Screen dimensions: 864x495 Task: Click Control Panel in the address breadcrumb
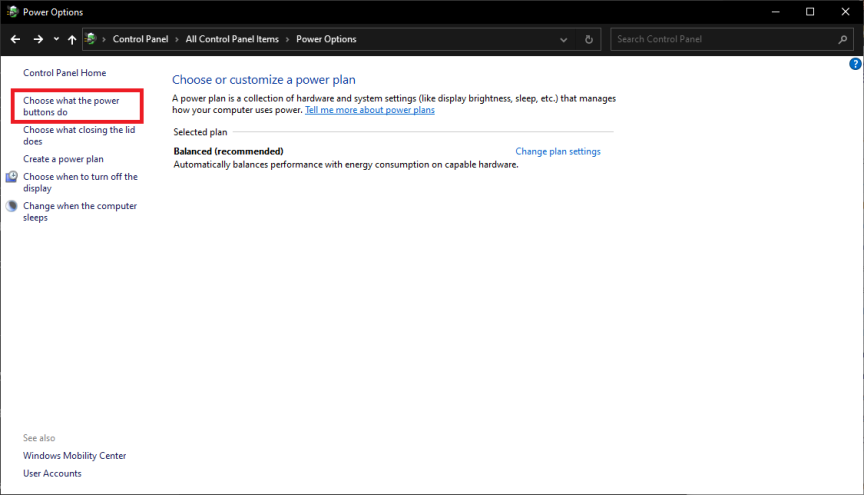pyautogui.click(x=141, y=39)
